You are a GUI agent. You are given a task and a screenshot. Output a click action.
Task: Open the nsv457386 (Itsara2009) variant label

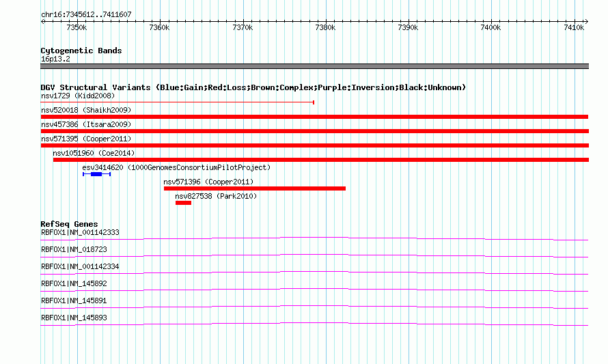point(86,124)
